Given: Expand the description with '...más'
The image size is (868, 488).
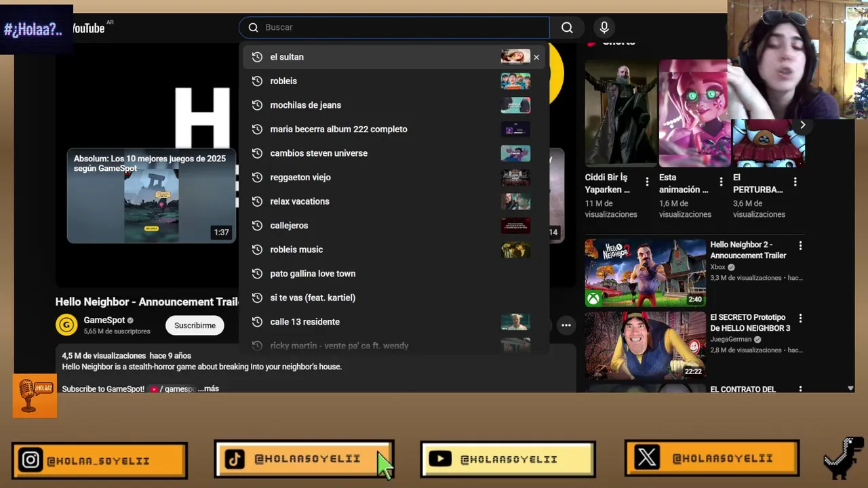Looking at the screenshot, I should click(208, 389).
